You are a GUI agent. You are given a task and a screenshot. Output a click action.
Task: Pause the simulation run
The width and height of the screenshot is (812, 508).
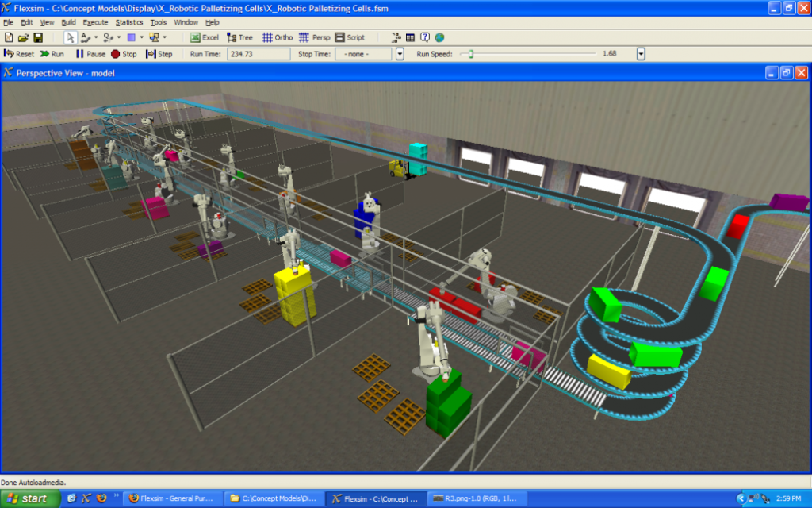coord(90,54)
